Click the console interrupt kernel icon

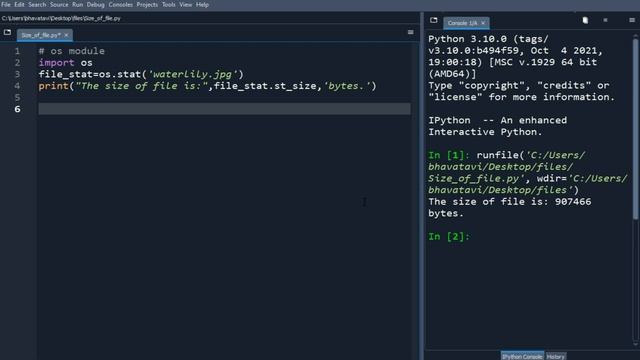tap(605, 20)
